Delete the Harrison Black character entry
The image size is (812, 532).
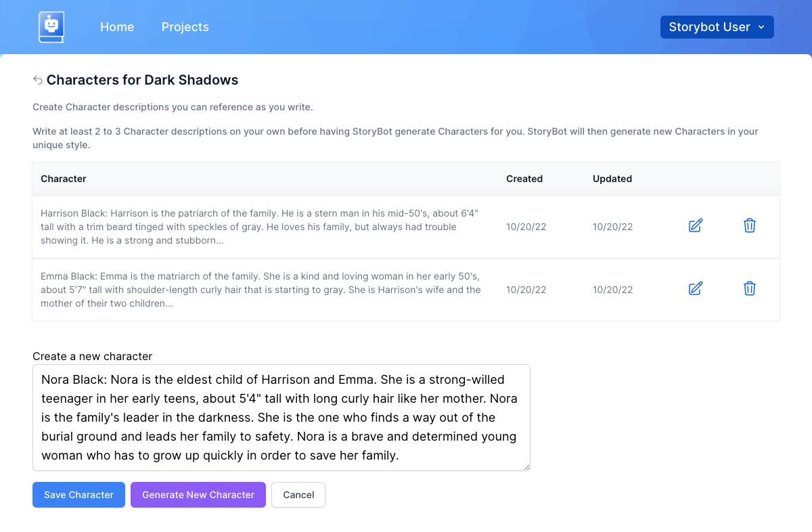tap(750, 226)
